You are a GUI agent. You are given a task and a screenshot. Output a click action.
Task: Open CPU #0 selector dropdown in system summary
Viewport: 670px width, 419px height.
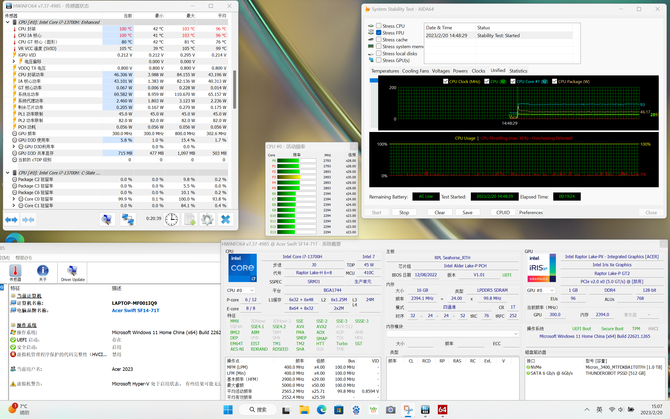tap(241, 290)
